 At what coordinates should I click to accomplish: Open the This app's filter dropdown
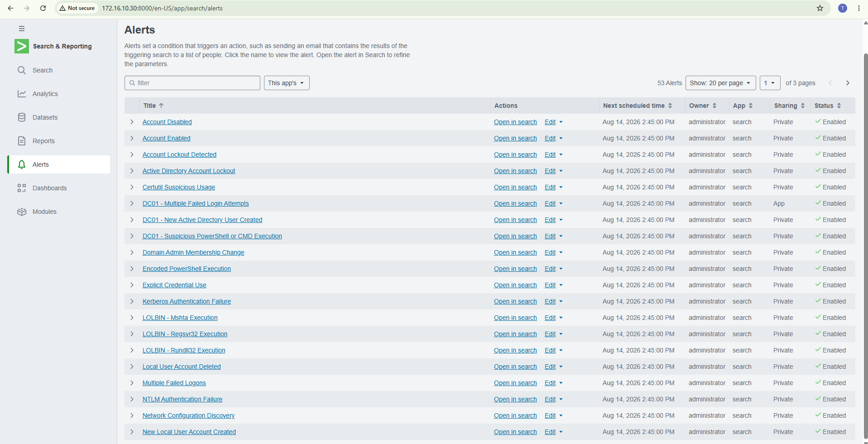coord(287,83)
